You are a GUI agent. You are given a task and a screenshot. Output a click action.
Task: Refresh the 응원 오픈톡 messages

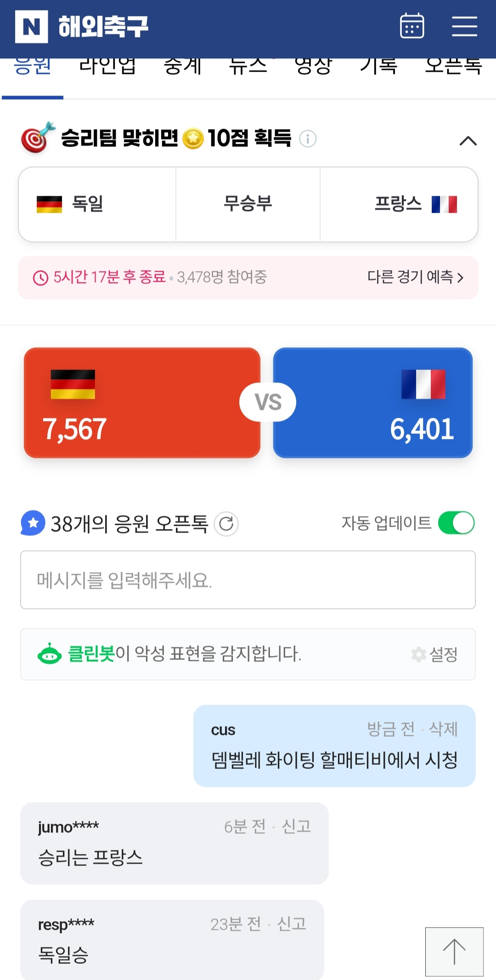point(226,524)
